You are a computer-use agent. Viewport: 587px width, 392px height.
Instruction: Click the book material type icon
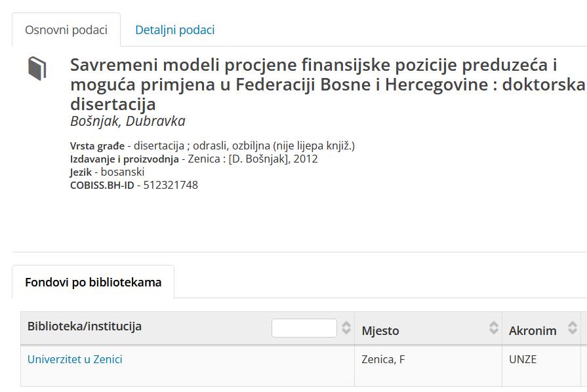point(37,68)
